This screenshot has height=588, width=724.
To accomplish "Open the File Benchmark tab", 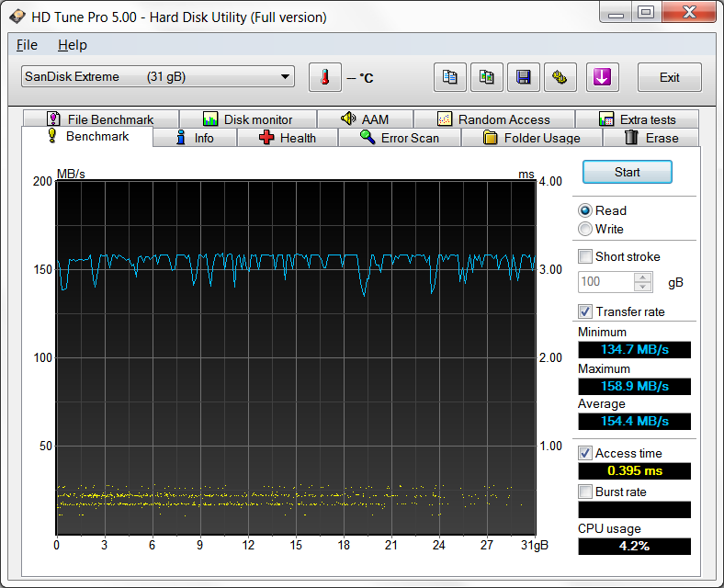I will (101, 119).
